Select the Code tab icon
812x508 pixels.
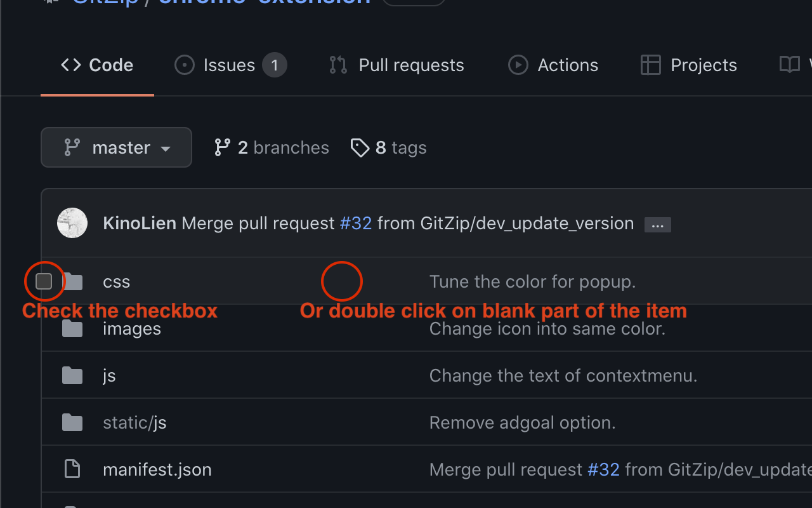pyautogui.click(x=70, y=64)
